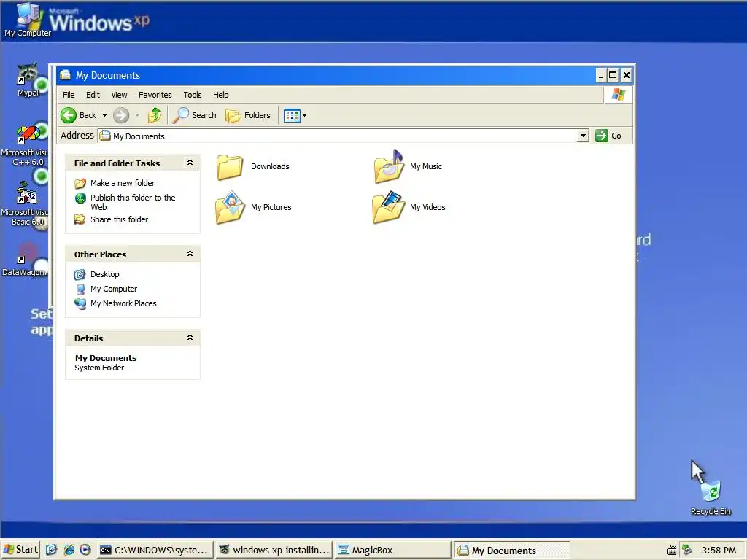747x560 pixels.
Task: Open the Tools menu
Action: 193,95
